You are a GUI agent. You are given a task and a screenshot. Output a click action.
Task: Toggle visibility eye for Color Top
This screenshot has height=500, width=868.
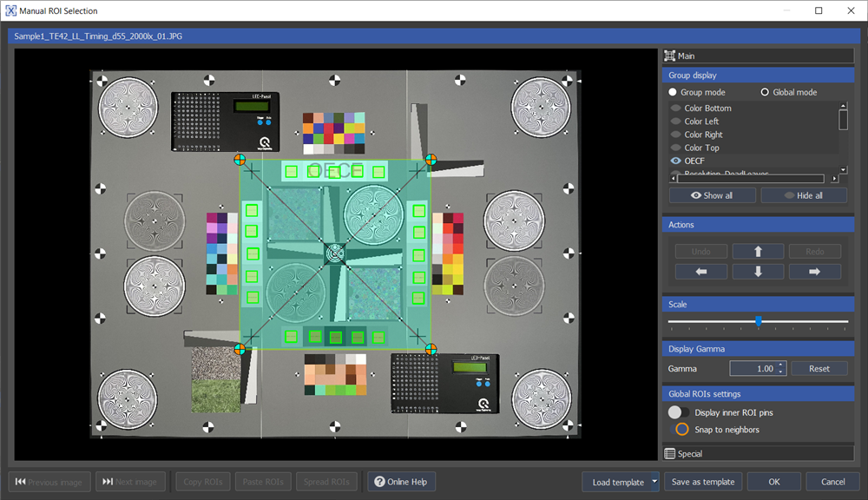(x=675, y=148)
